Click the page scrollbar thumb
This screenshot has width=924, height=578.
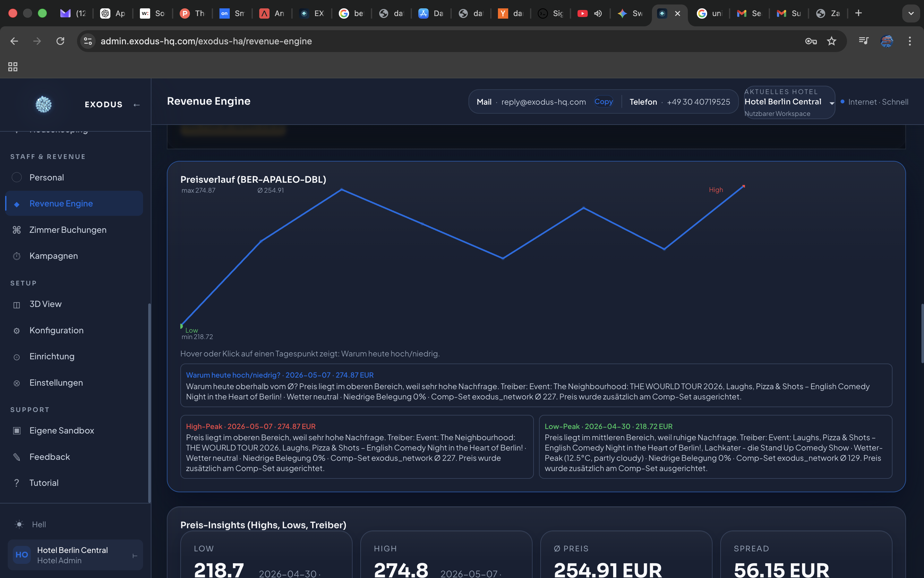click(922, 333)
